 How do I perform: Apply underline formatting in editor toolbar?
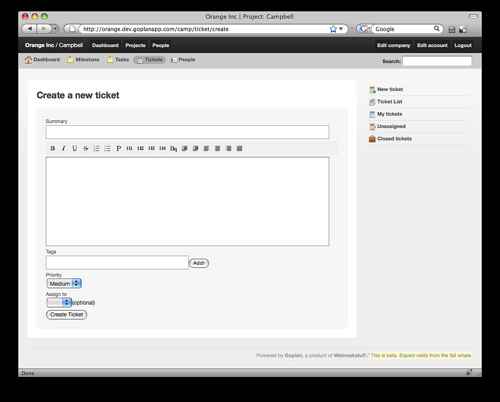tap(75, 148)
